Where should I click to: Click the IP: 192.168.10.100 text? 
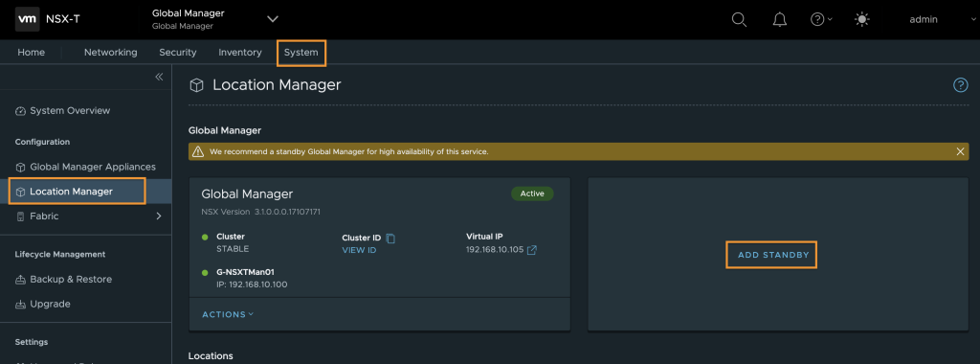(x=252, y=284)
